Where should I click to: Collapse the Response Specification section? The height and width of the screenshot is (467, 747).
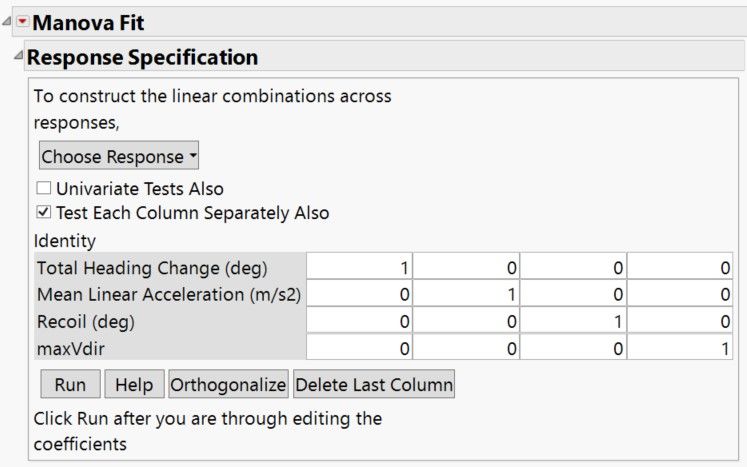19,56
